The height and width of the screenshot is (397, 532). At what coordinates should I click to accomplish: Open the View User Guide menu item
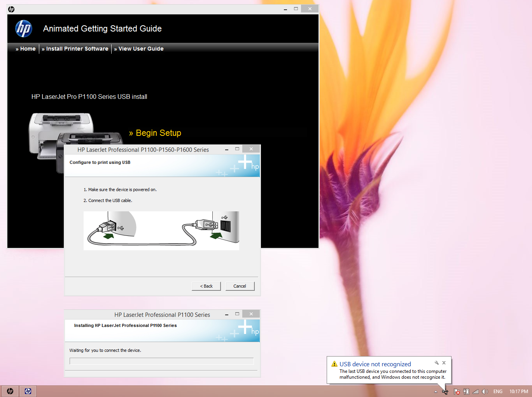(x=139, y=49)
